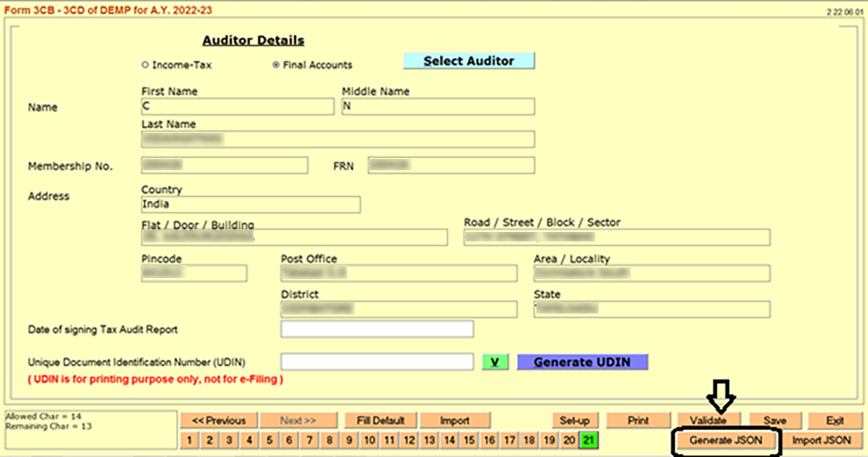
Task: Select the Income-Tax radio option
Action: (145, 64)
